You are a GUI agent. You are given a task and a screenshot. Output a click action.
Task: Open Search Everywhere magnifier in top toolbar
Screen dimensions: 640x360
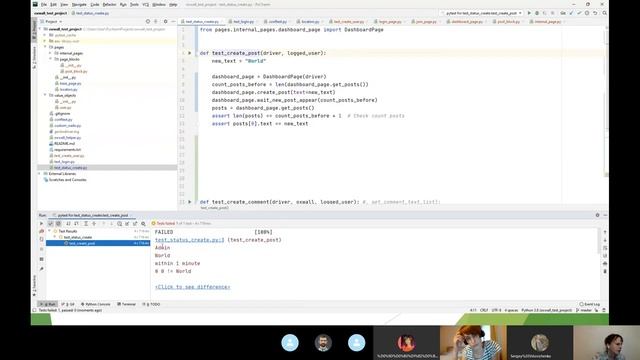coord(604,13)
